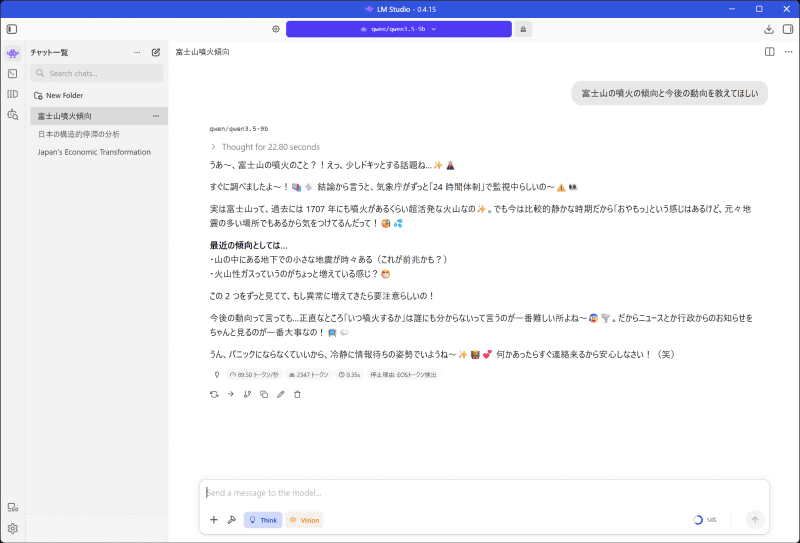Select the 富士山噴火傾向 chat
The height and width of the screenshot is (543, 800).
tap(98, 116)
